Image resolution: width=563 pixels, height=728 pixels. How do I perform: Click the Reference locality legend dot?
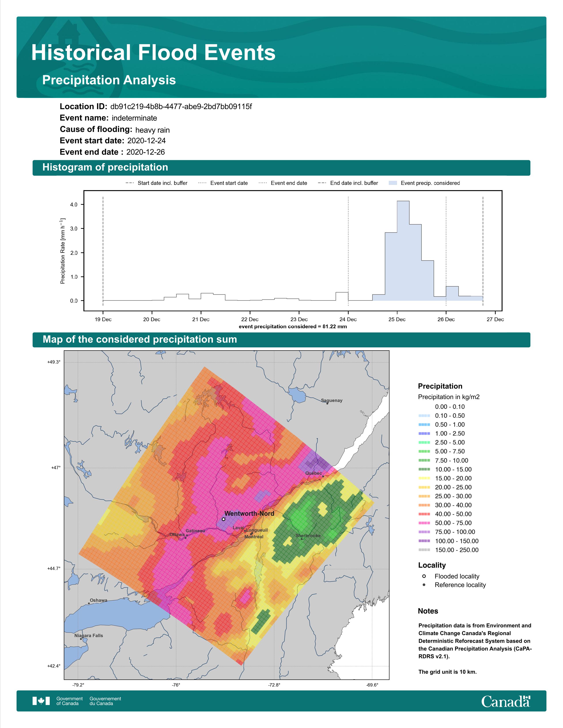tap(424, 585)
